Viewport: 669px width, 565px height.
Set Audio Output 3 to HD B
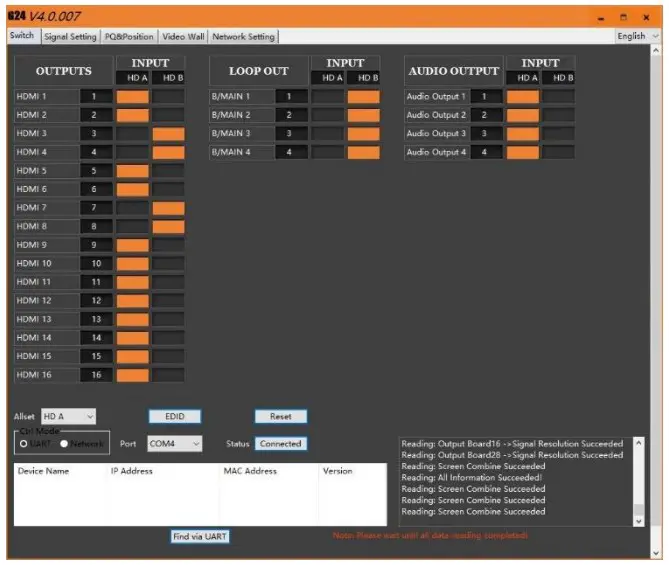pyautogui.click(x=558, y=134)
